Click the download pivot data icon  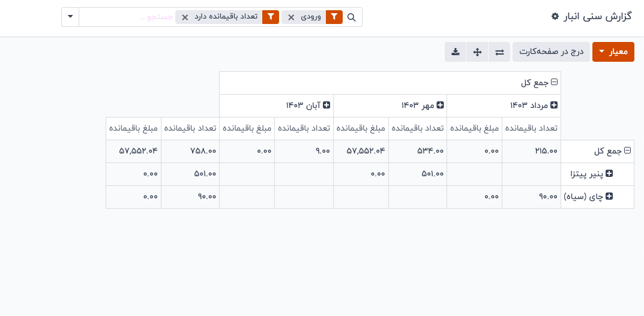(456, 52)
